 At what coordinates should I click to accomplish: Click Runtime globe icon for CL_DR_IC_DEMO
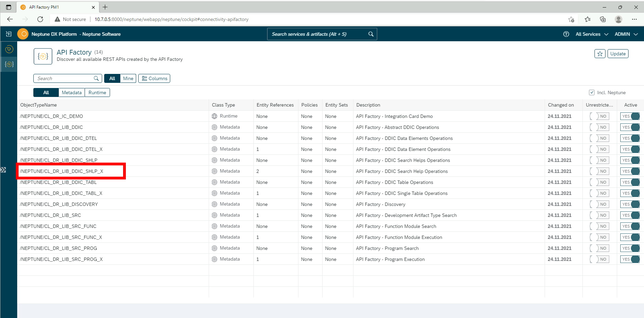(x=214, y=116)
